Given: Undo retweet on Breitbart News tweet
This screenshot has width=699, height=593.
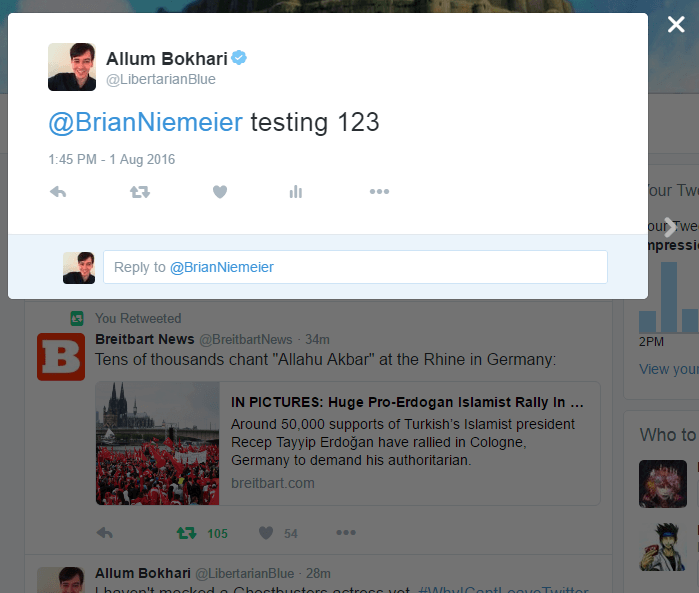Looking at the screenshot, I should click(x=186, y=533).
